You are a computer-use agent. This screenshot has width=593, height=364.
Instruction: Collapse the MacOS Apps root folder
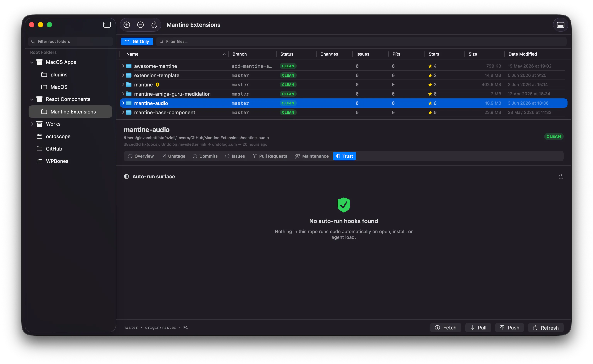(x=31, y=62)
